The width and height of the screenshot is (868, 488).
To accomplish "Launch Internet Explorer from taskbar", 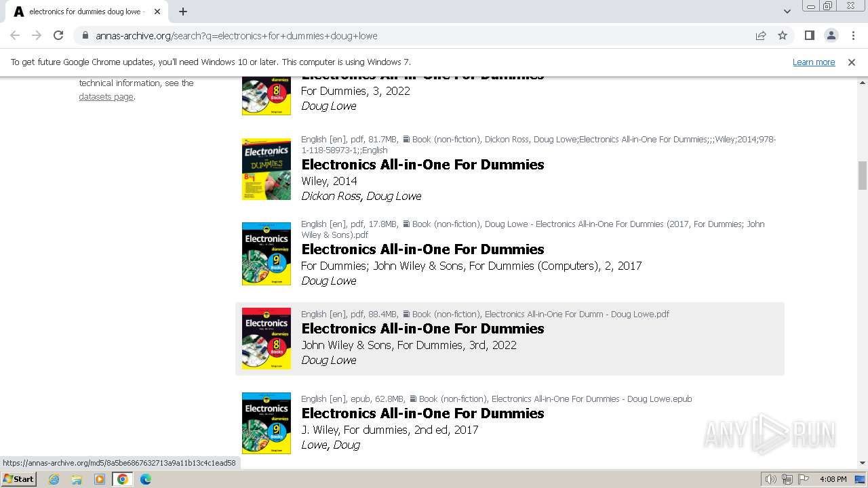I will click(54, 479).
